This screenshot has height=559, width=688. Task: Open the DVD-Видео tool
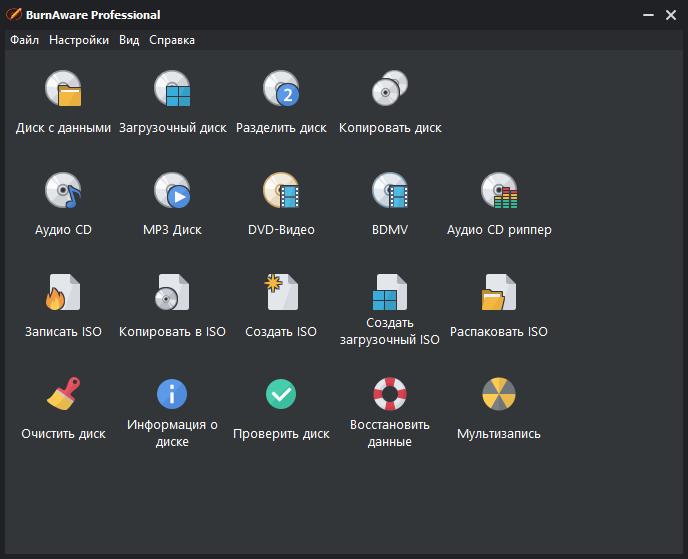point(281,191)
